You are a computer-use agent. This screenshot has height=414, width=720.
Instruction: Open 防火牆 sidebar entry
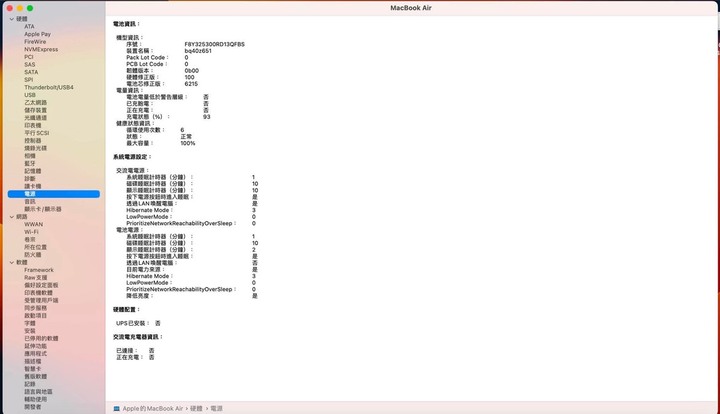(33, 255)
